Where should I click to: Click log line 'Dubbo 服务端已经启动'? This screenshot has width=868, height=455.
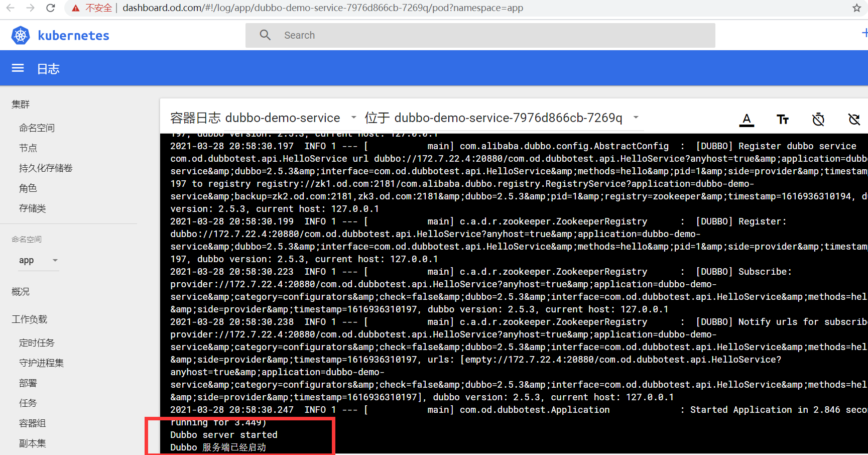(x=218, y=447)
